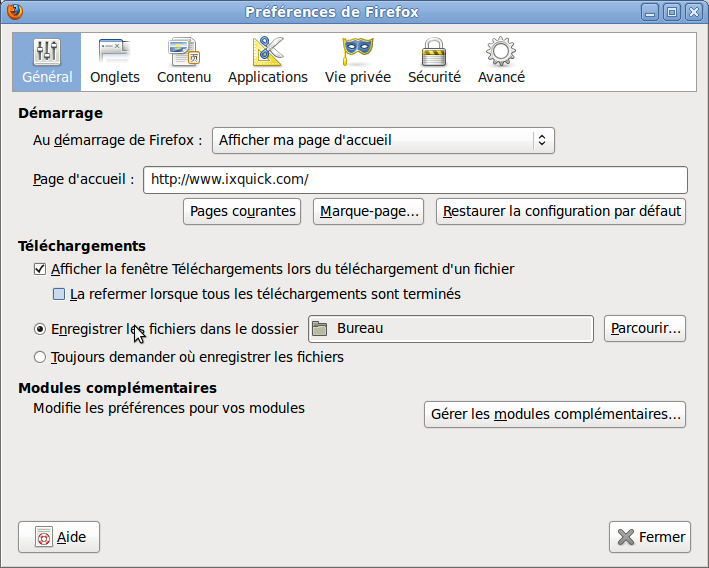The image size is (709, 568).
Task: Click the Firefox logo in title bar
Action: click(x=14, y=11)
